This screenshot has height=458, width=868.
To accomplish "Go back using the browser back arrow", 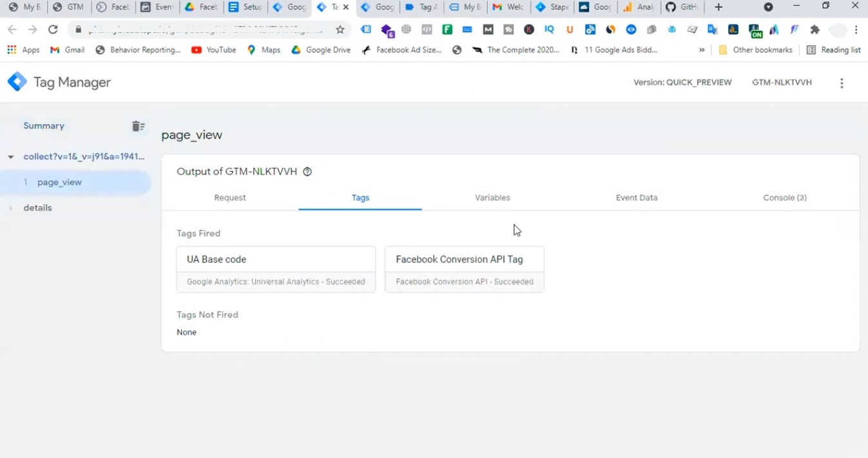I will pyautogui.click(x=12, y=30).
